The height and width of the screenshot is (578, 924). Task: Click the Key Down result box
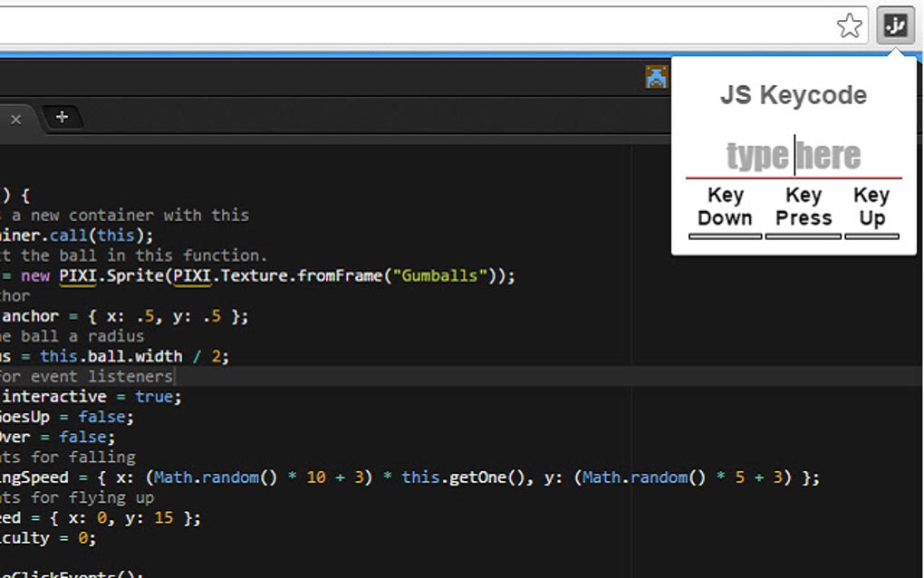726,236
